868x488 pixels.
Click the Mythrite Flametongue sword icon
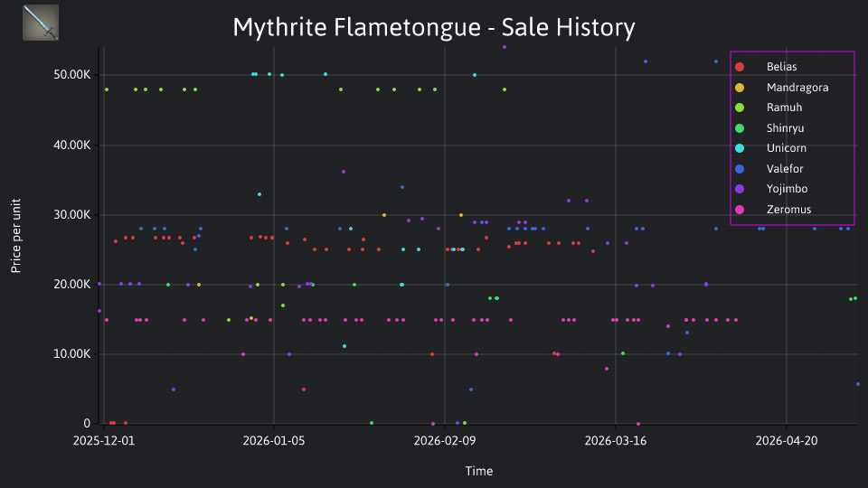pos(41,23)
